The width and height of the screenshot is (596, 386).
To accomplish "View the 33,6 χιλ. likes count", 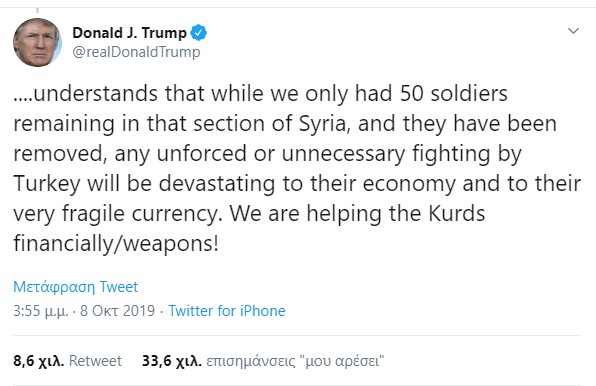I will coord(172,361).
